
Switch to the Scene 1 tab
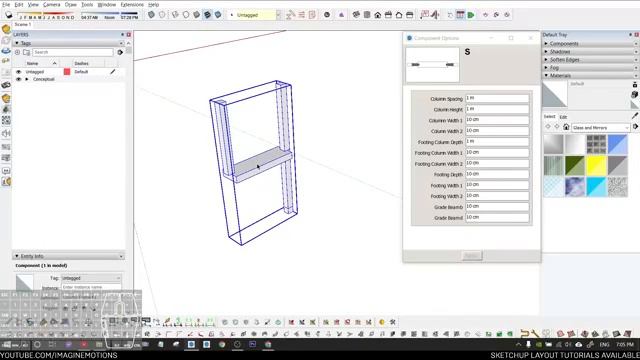click(x=22, y=24)
